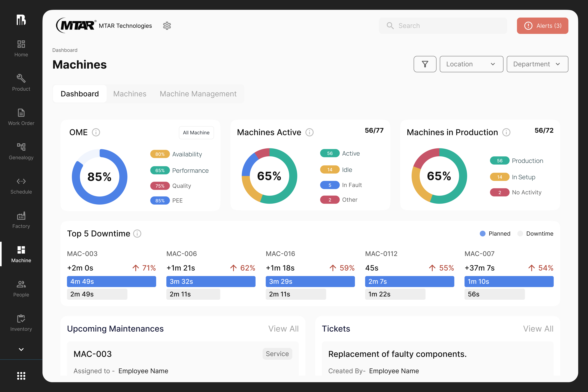This screenshot has height=392, width=588.
Task: Click Top 5 Downtime info icon
Action: pos(137,233)
